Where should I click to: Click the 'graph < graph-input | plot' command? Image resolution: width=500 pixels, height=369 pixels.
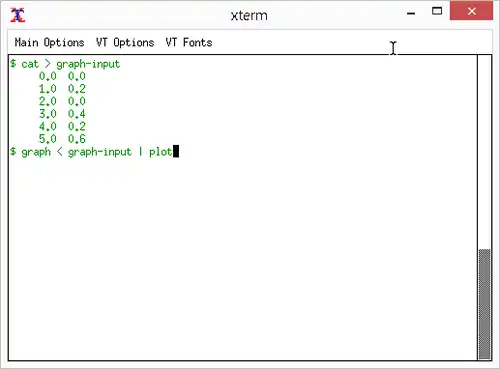97,152
